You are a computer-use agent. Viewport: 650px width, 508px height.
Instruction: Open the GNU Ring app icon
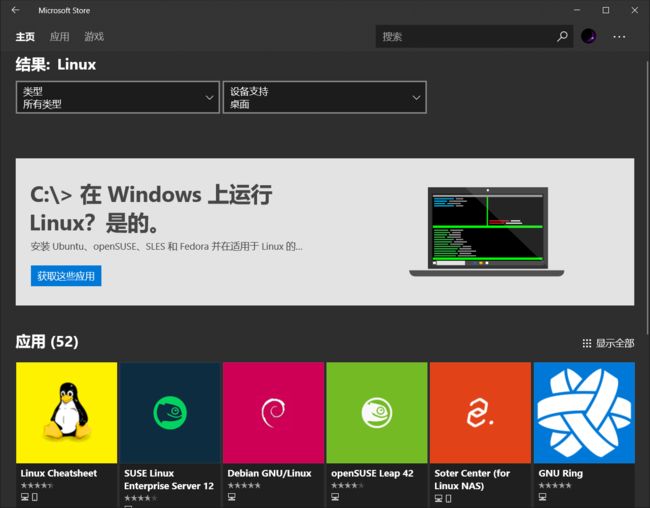tap(584, 413)
